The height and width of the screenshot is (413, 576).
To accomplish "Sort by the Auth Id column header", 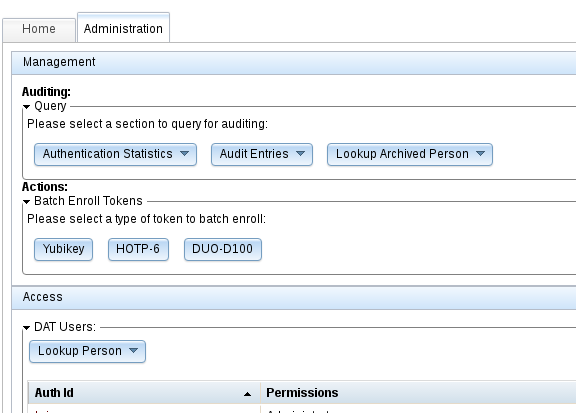I will 144,393.
